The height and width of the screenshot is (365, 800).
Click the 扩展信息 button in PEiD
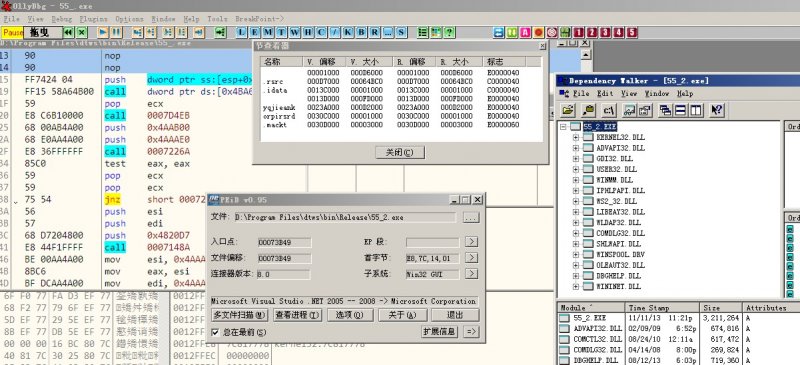coord(439,332)
